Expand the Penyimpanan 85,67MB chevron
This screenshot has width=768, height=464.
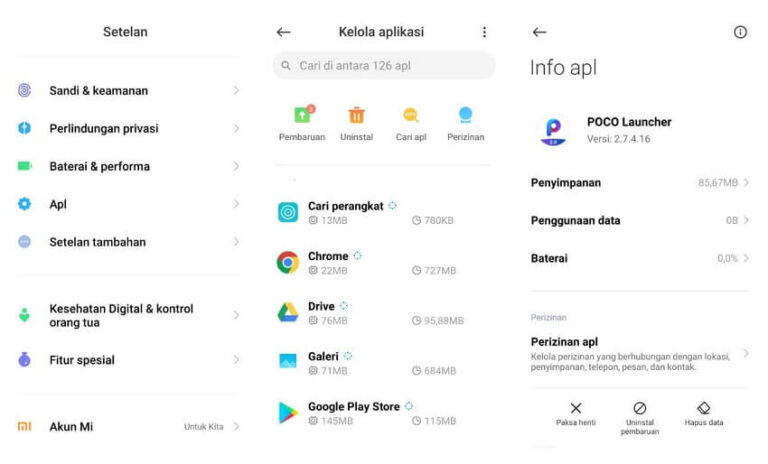[746, 182]
